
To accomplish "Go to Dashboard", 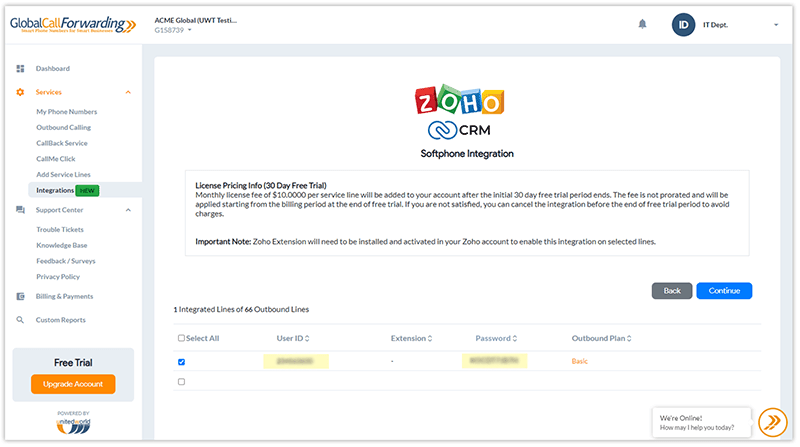I will click(x=53, y=68).
